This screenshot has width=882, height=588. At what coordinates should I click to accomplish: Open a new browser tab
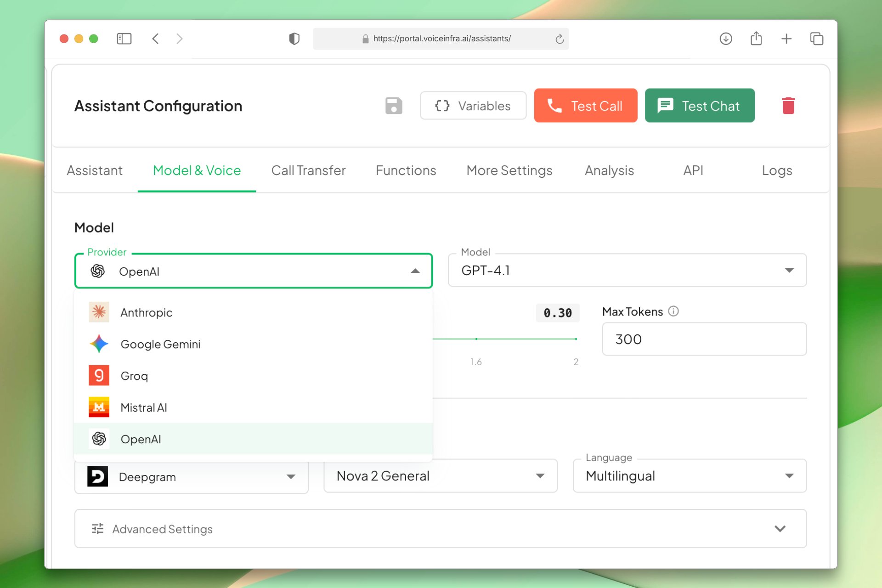click(x=786, y=39)
